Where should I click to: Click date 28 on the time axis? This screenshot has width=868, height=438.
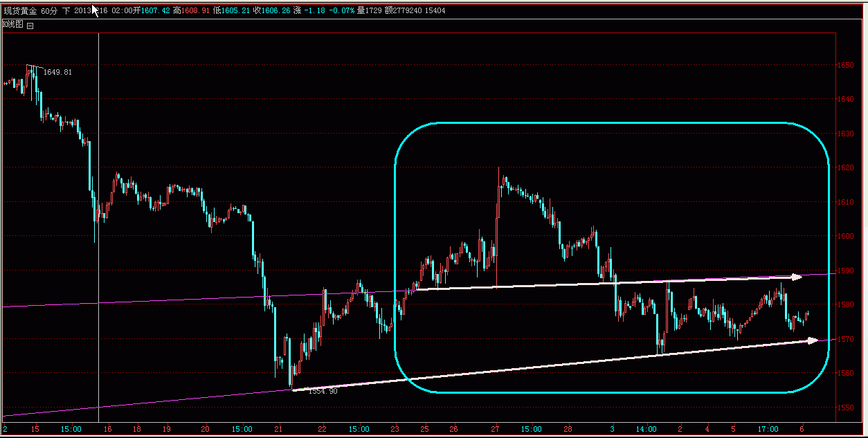click(568, 429)
